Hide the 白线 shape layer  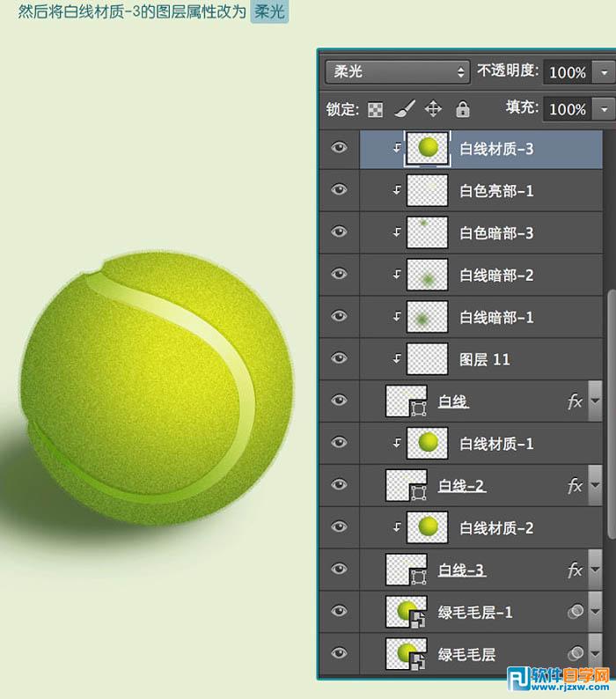339,400
